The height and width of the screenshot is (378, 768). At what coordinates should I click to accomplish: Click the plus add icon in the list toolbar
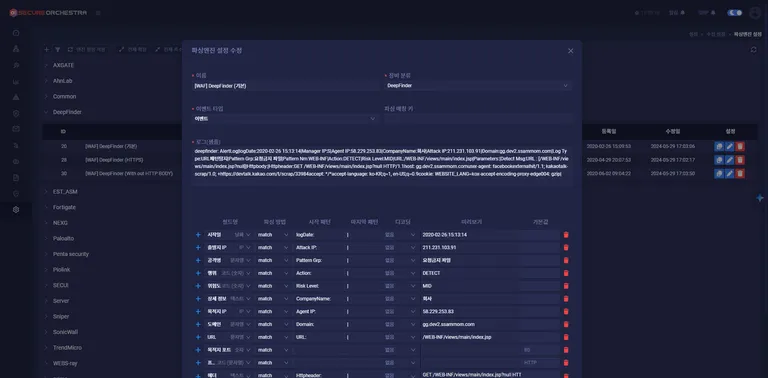point(47,49)
